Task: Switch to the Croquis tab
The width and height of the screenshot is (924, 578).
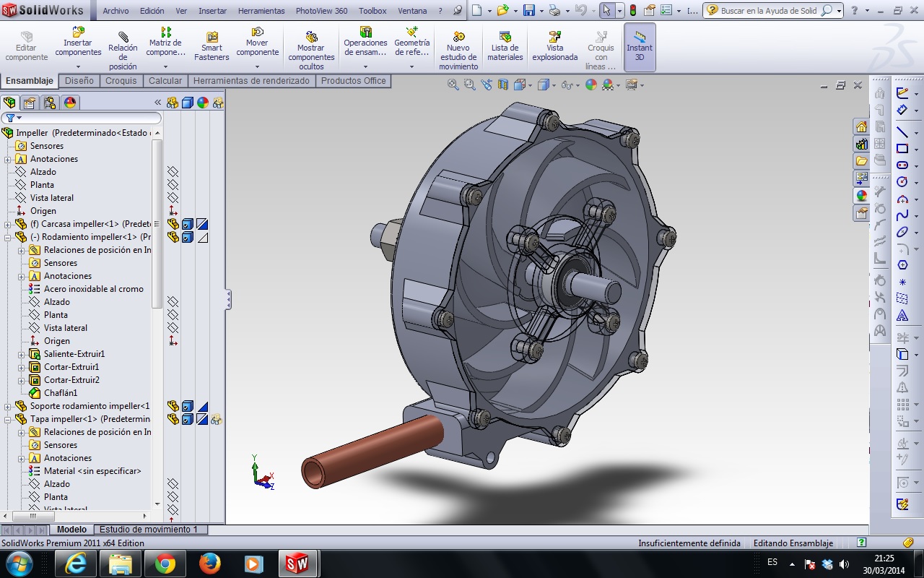Action: pos(121,81)
